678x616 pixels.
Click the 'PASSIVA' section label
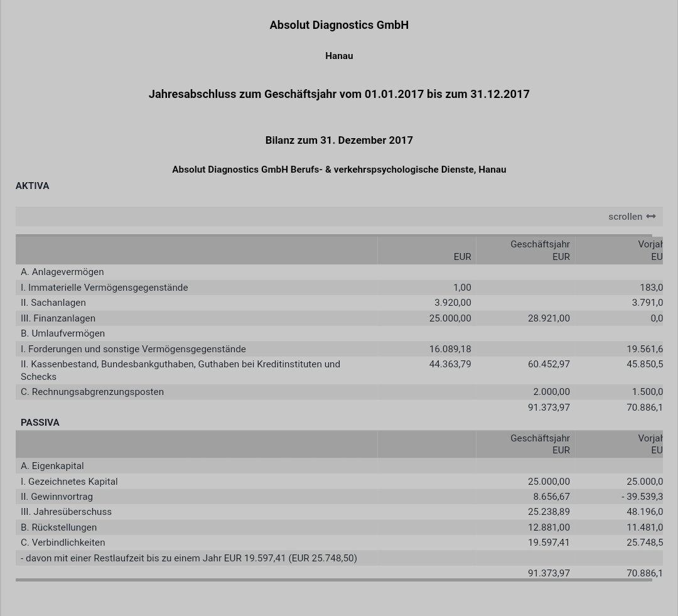click(40, 422)
